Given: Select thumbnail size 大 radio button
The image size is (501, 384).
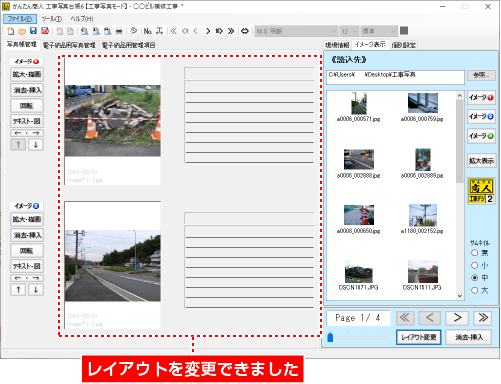Looking at the screenshot, I should pos(475,290).
